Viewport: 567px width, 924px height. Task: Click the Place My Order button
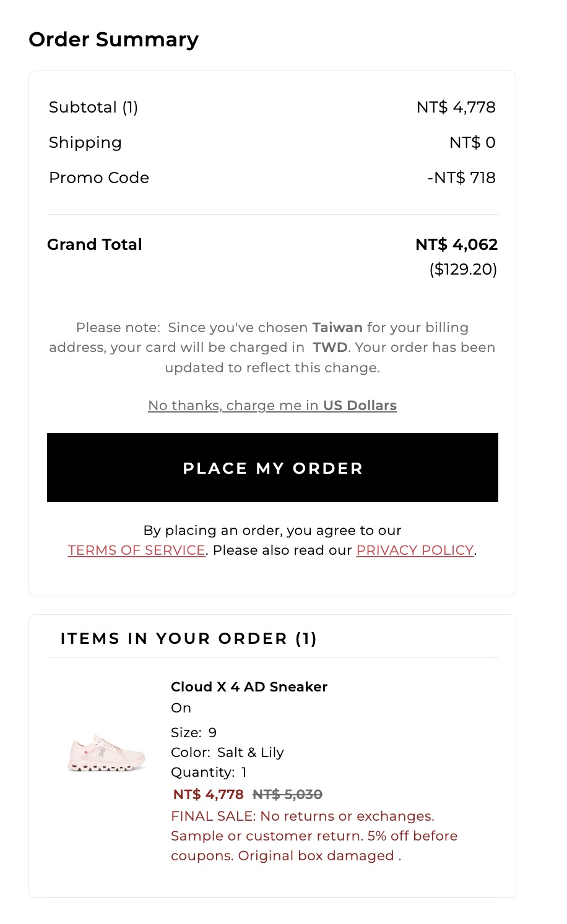[272, 468]
